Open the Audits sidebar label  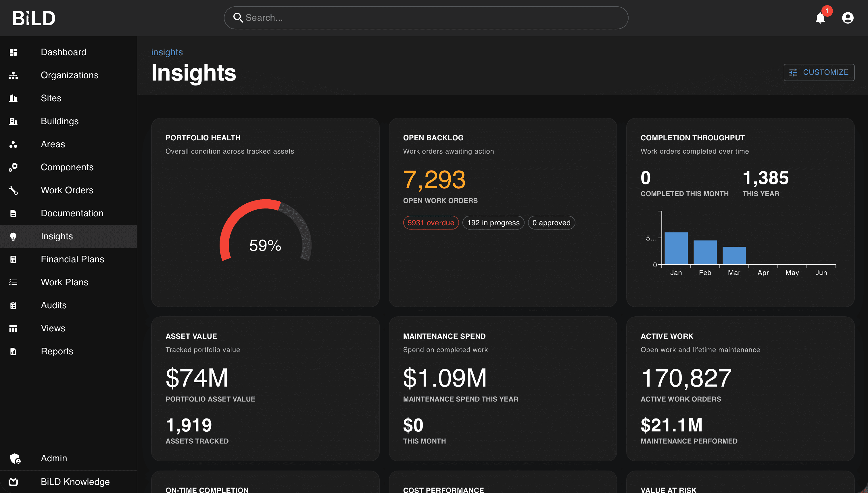(x=54, y=305)
